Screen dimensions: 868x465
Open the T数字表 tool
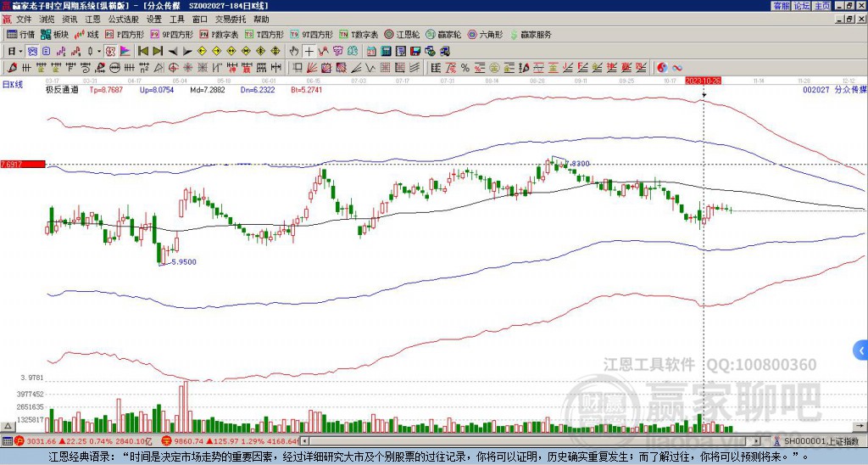(359, 34)
